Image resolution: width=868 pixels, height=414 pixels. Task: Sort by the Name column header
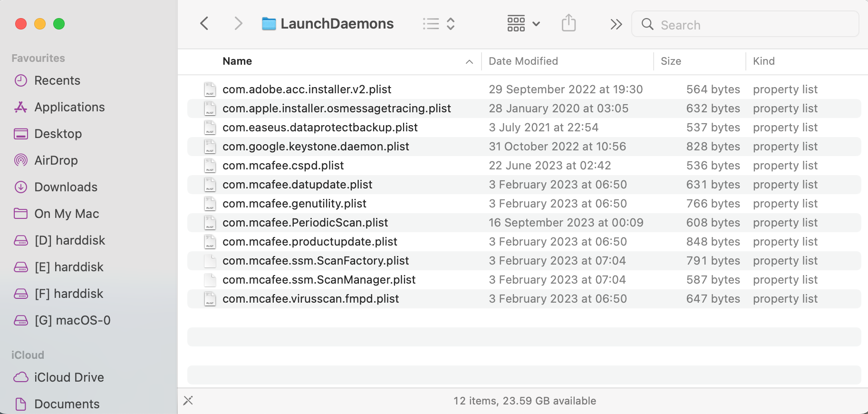(x=237, y=61)
